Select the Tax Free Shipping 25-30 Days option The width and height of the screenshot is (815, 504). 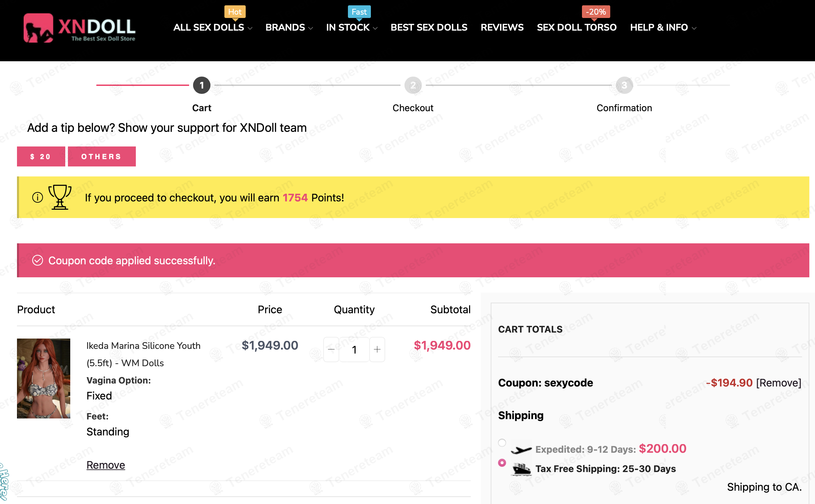point(502,463)
